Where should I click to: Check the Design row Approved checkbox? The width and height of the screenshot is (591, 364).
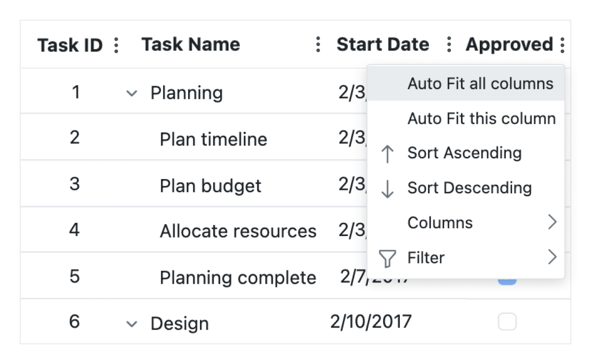click(x=507, y=321)
